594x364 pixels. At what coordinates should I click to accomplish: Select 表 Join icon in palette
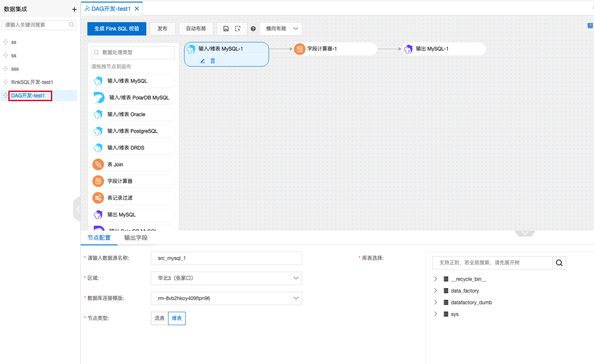98,165
